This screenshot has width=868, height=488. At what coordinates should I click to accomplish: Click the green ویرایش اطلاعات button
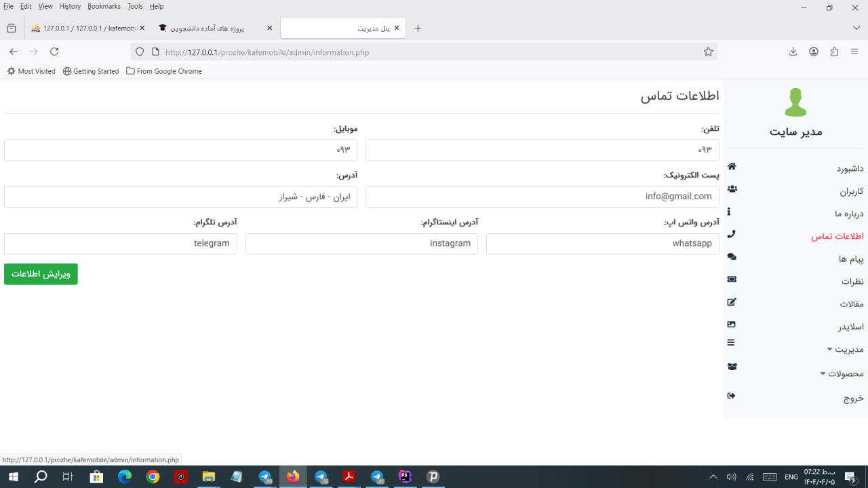click(41, 274)
